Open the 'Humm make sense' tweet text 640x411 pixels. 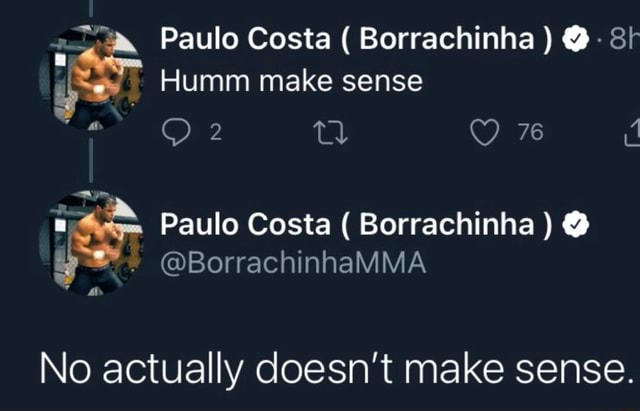coord(291,81)
